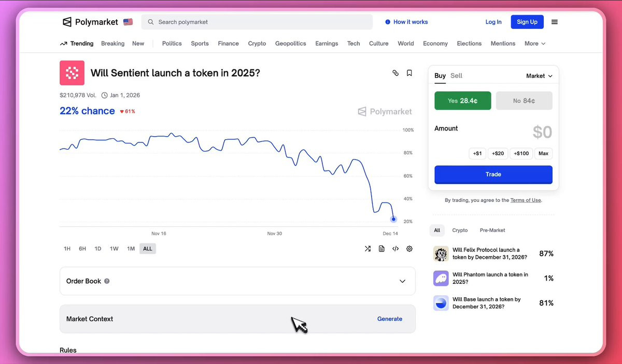The height and width of the screenshot is (364, 622).
Task: Click the Sign Up button
Action: click(x=527, y=22)
